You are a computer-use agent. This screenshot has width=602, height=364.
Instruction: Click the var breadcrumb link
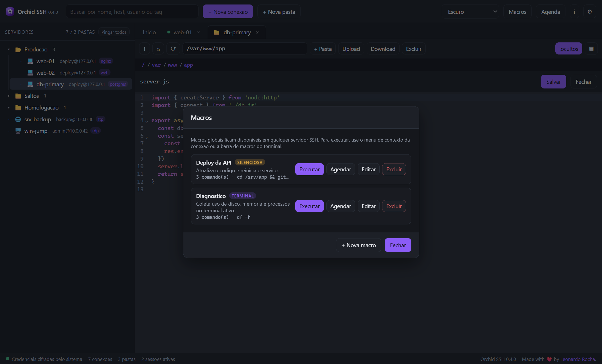coord(156,65)
